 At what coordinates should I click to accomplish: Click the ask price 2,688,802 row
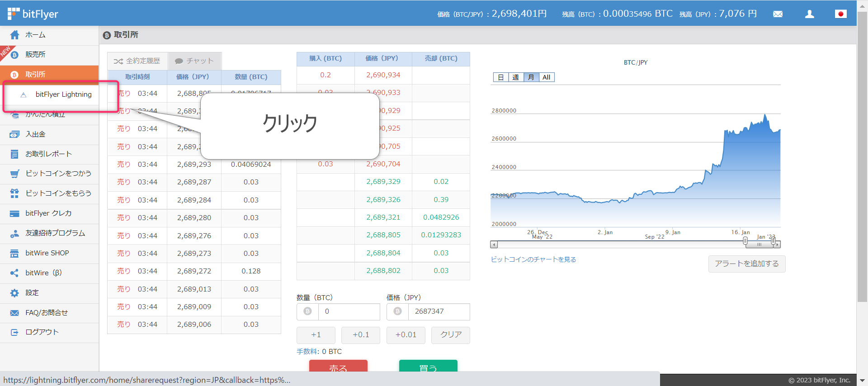tap(383, 271)
